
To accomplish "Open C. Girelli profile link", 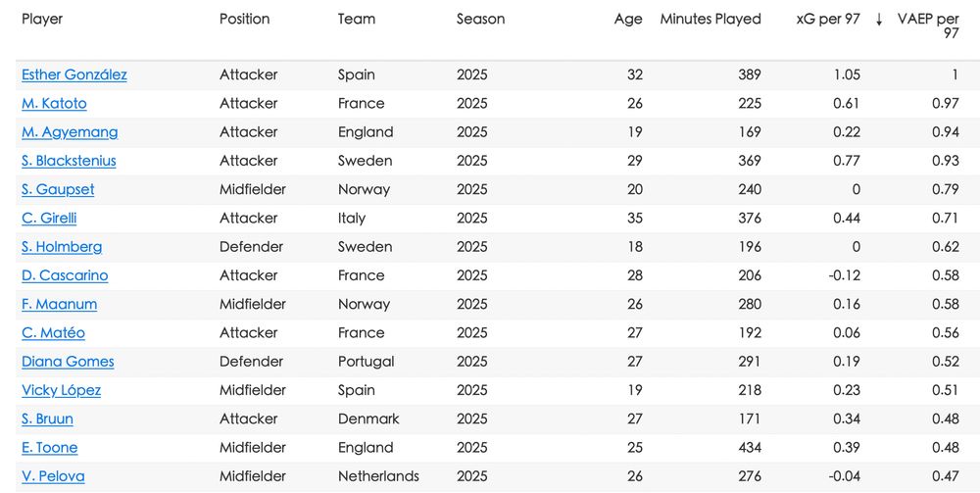I will pyautogui.click(x=49, y=219).
